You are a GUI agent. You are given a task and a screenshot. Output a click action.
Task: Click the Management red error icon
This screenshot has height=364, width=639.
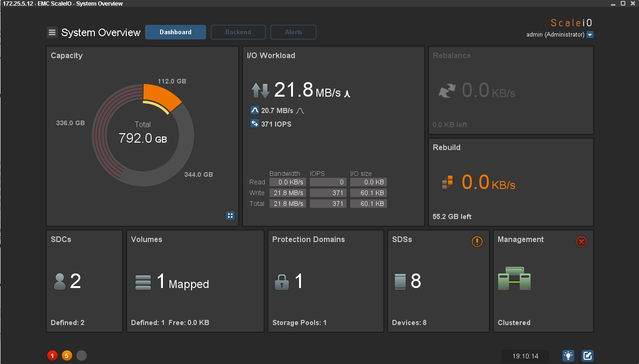click(581, 242)
